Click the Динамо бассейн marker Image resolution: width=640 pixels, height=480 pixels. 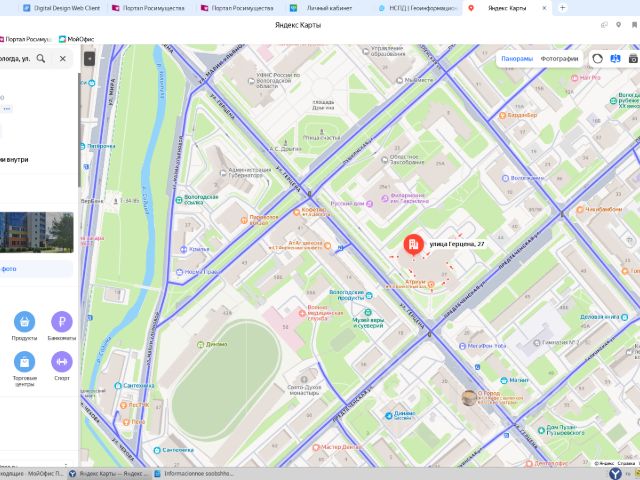(x=389, y=416)
